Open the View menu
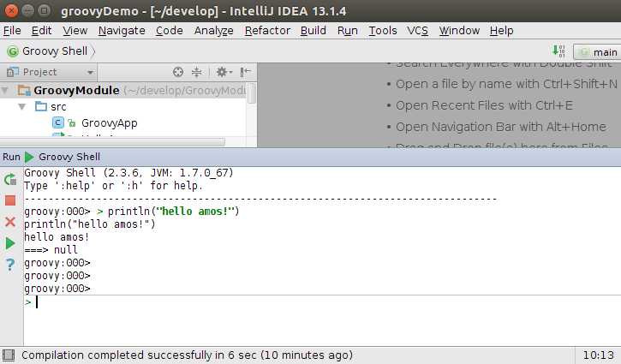Viewport: 621px width, 364px height. pos(75,31)
